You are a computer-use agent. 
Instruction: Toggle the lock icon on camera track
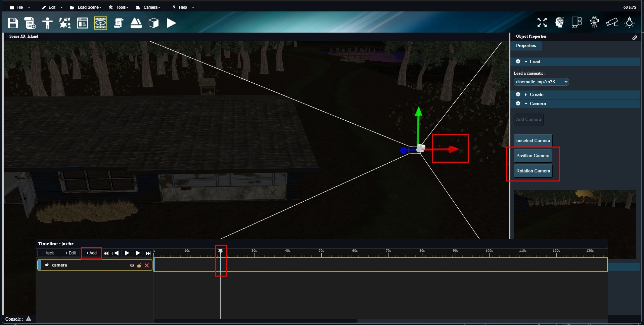pyautogui.click(x=139, y=266)
